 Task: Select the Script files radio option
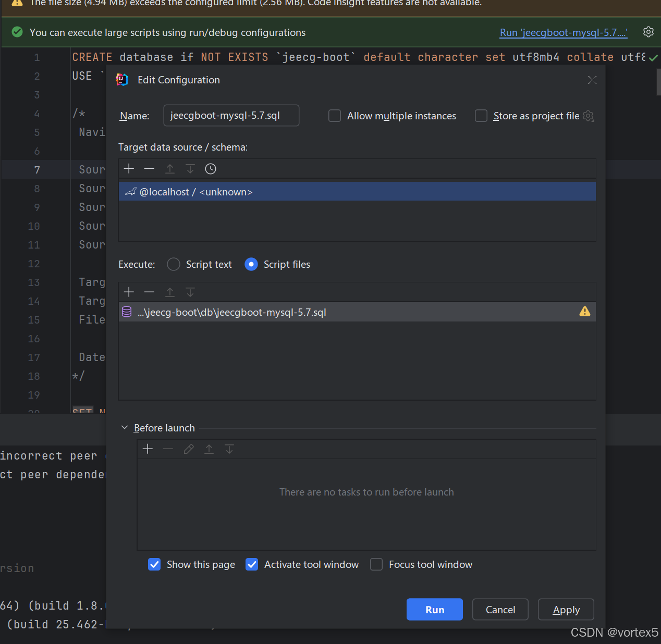click(x=251, y=264)
